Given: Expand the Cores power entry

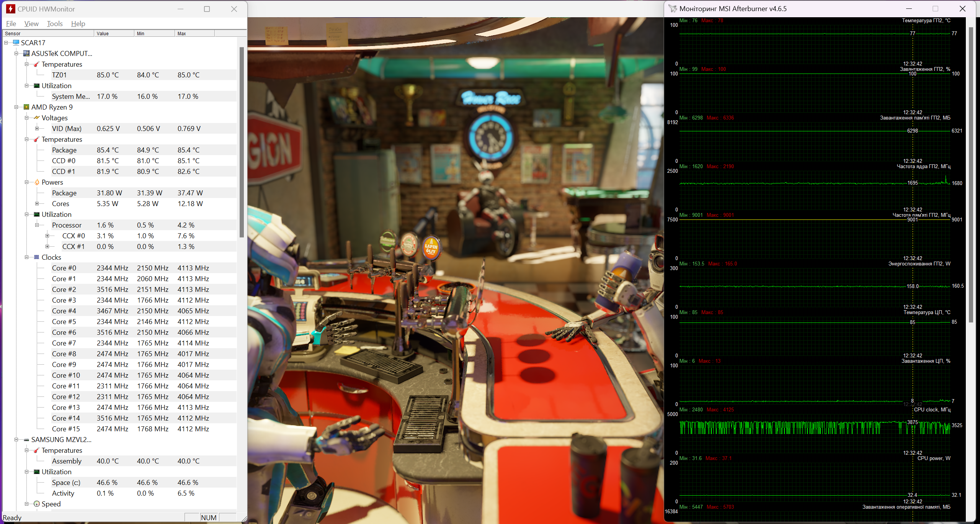Looking at the screenshot, I should coord(37,203).
